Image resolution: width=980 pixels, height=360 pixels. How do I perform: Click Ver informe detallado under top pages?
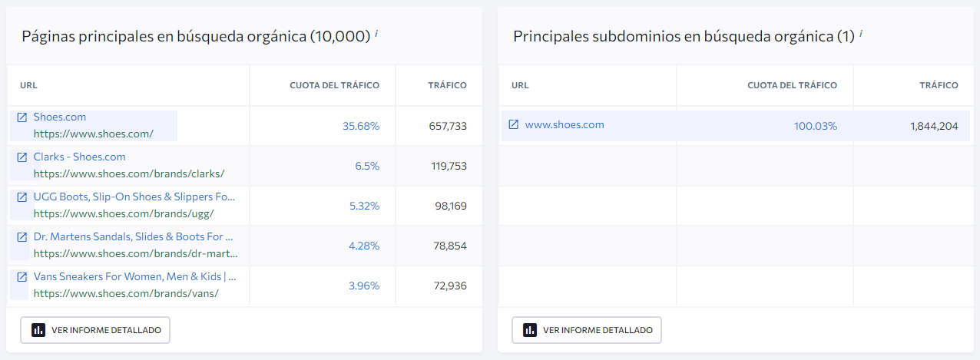(x=95, y=330)
